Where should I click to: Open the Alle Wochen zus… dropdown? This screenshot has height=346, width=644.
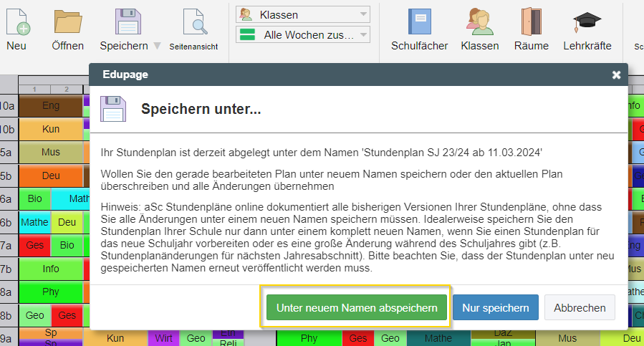[303, 34]
